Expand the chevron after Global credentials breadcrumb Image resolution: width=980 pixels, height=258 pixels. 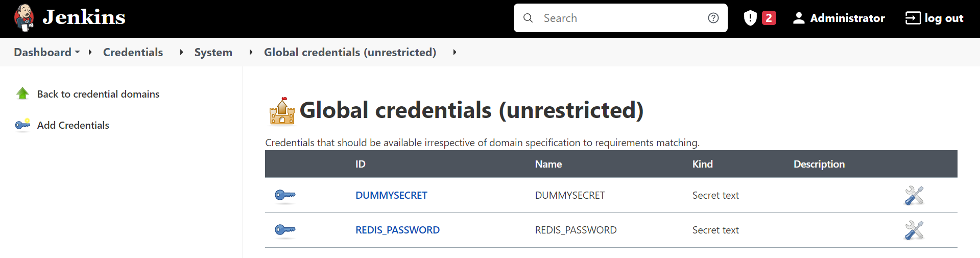[x=455, y=52]
